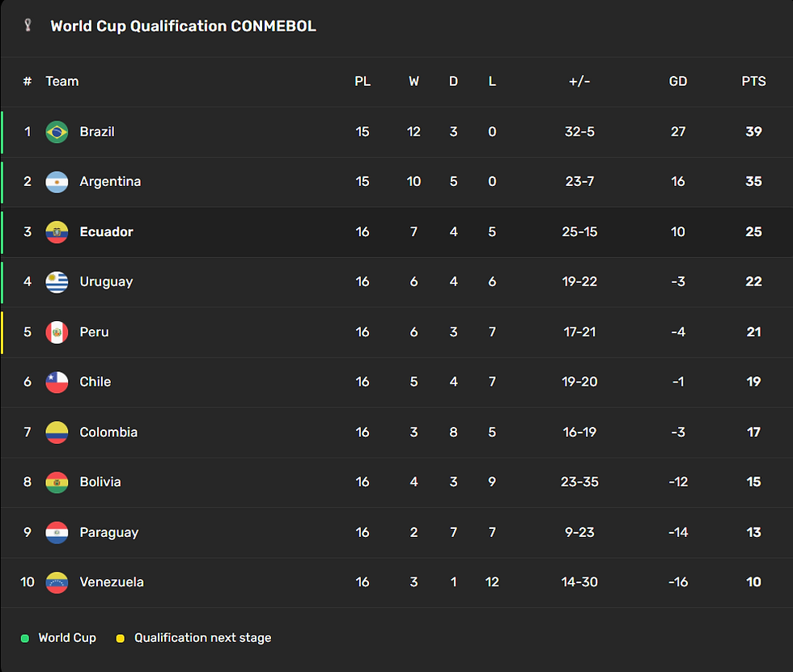This screenshot has height=672, width=793.
Task: Click the Venezuela flag icon
Action: (x=57, y=582)
